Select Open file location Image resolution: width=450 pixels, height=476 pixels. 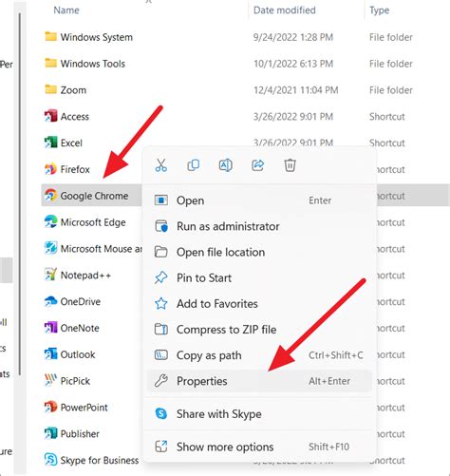point(259,252)
